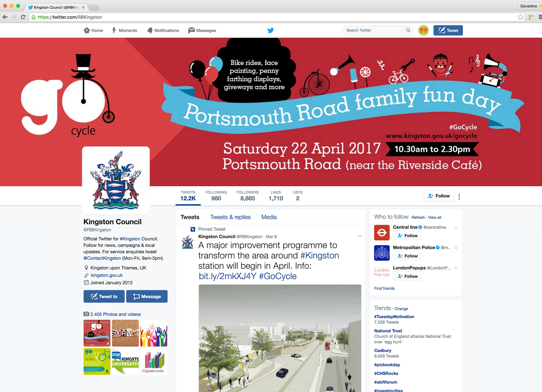Follow the Kingston Council account
The height and width of the screenshot is (392, 542).
[438, 196]
